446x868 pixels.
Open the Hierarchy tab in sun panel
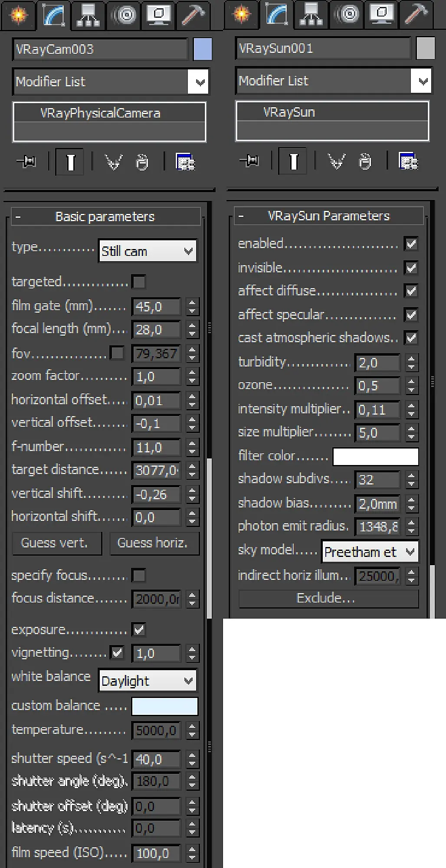click(x=311, y=14)
